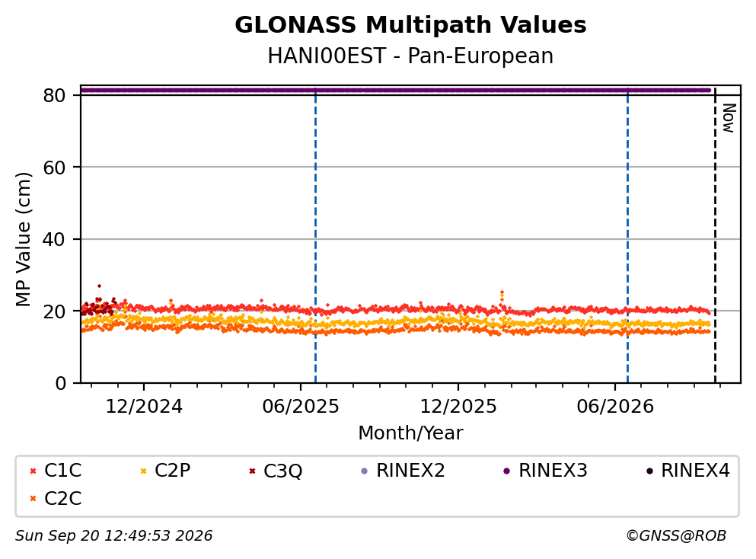Click the C3Q dark red legend marker
Screen dimensions: 756x559
[x=252, y=471]
